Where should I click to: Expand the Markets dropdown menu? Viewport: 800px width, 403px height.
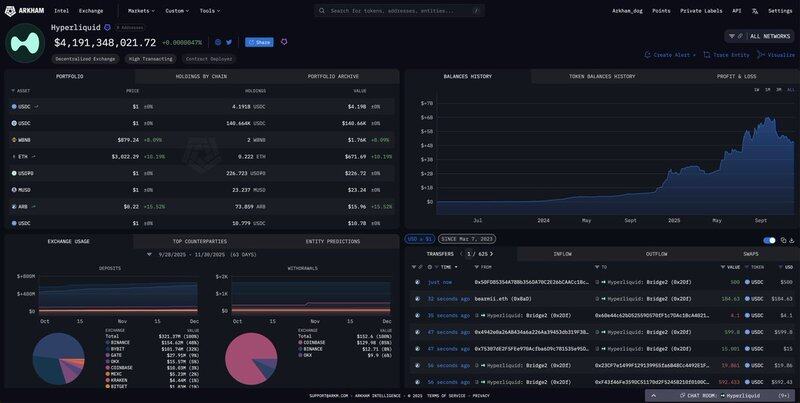click(x=141, y=10)
